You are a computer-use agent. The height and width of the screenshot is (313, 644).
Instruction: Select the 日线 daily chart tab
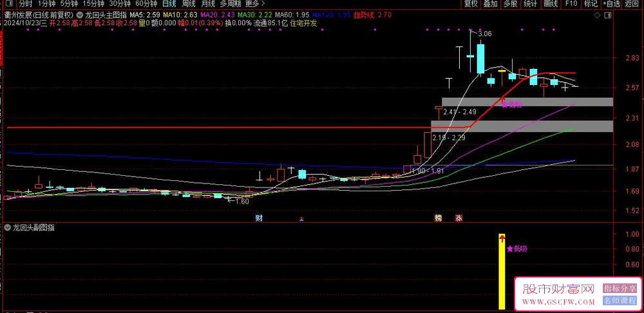point(169,4)
